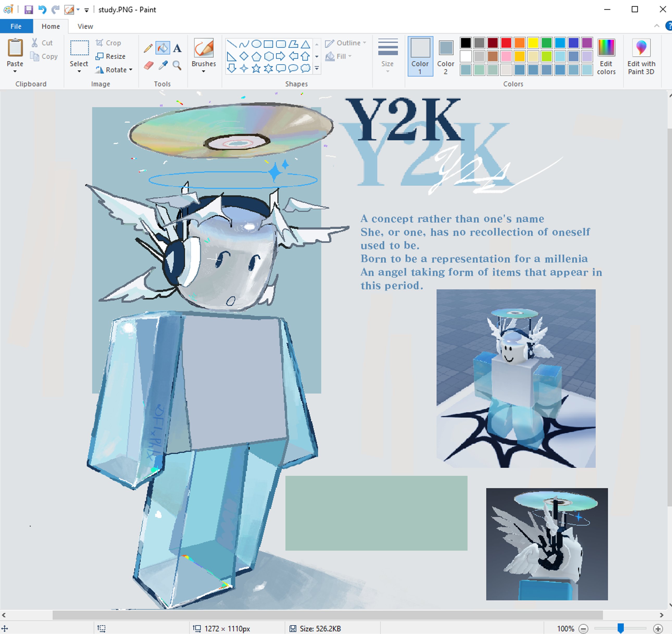Expand the Shapes gallery more arrow
Viewport: 672px width, 634px height.
coord(317,68)
